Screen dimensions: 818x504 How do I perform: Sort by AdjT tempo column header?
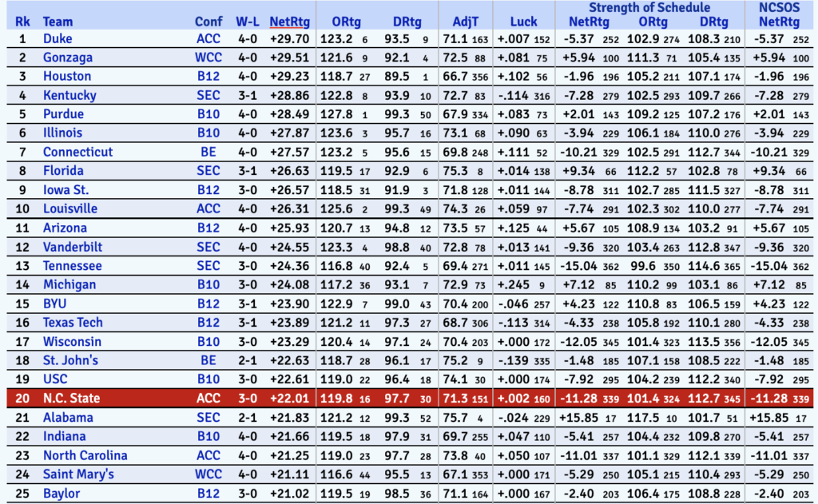[466, 21]
